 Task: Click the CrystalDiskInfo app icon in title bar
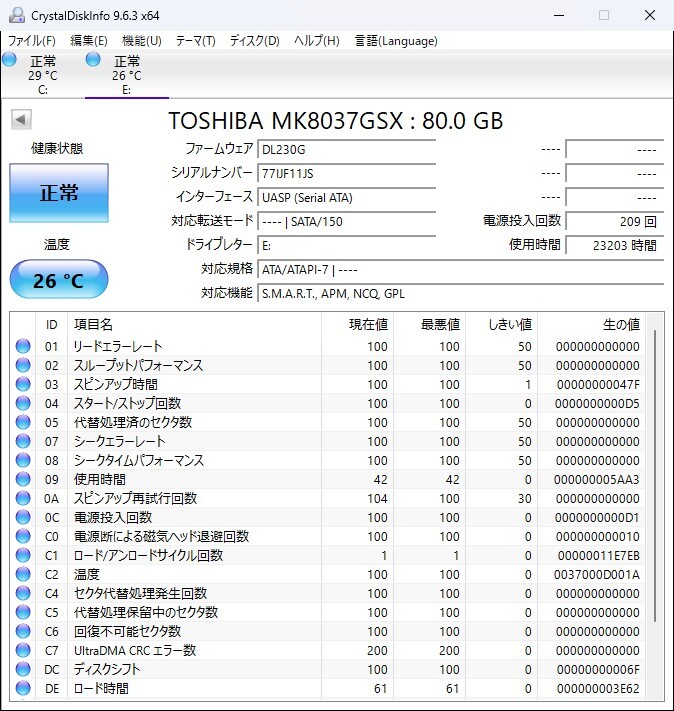point(17,15)
